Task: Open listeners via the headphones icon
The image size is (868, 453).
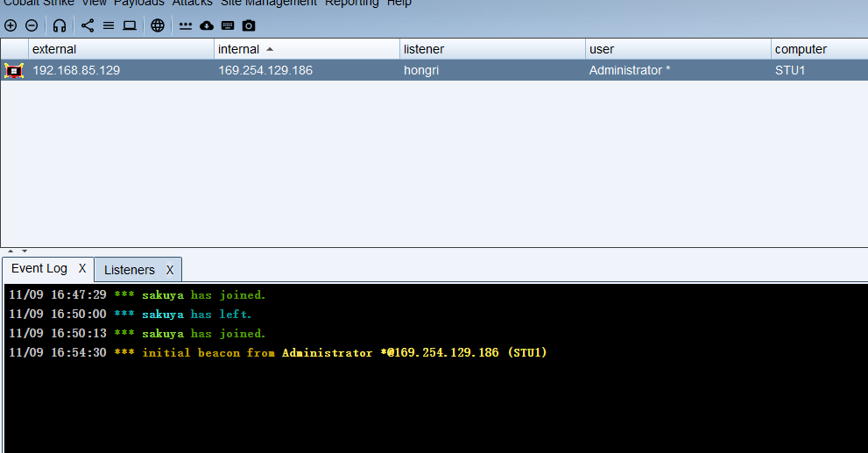Action: pyautogui.click(x=60, y=25)
